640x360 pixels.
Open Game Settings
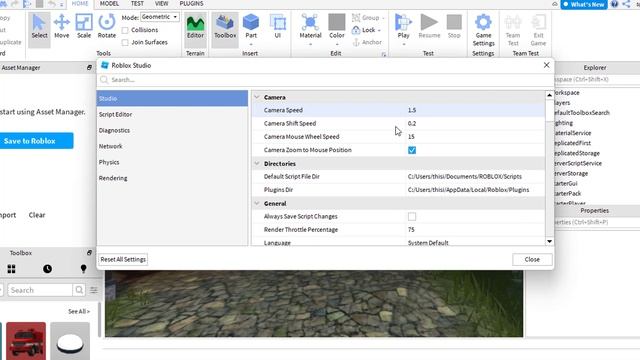(x=483, y=31)
